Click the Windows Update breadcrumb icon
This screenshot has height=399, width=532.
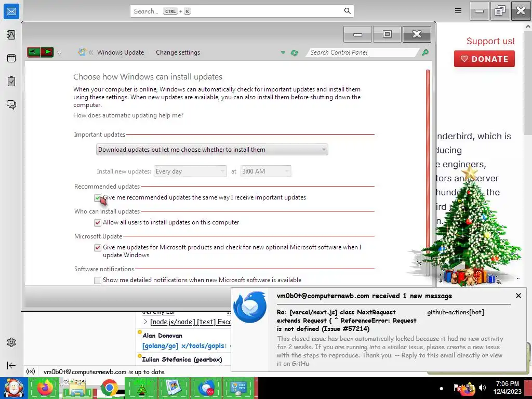click(82, 52)
